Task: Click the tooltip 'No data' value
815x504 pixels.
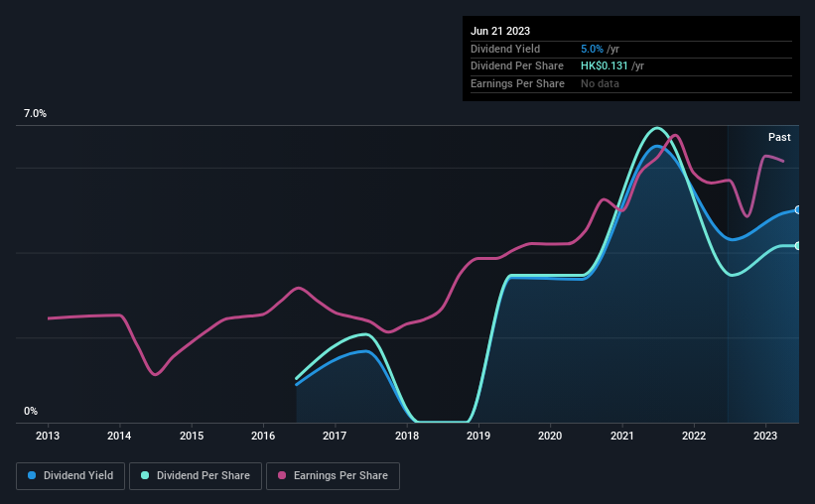Action: click(600, 83)
